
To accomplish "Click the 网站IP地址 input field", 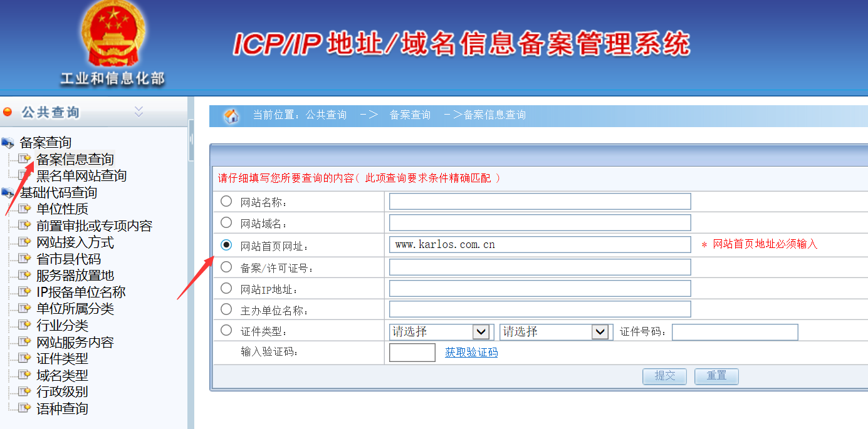I will tap(540, 288).
